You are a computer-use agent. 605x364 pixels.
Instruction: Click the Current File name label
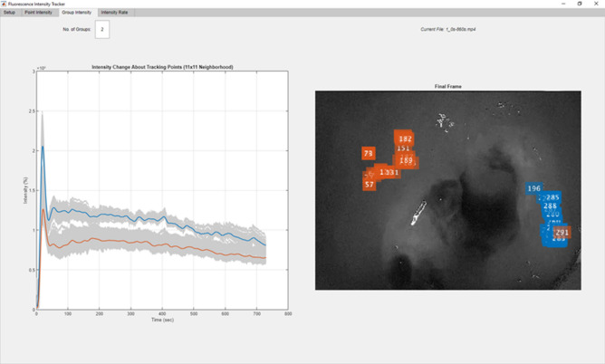point(448,30)
